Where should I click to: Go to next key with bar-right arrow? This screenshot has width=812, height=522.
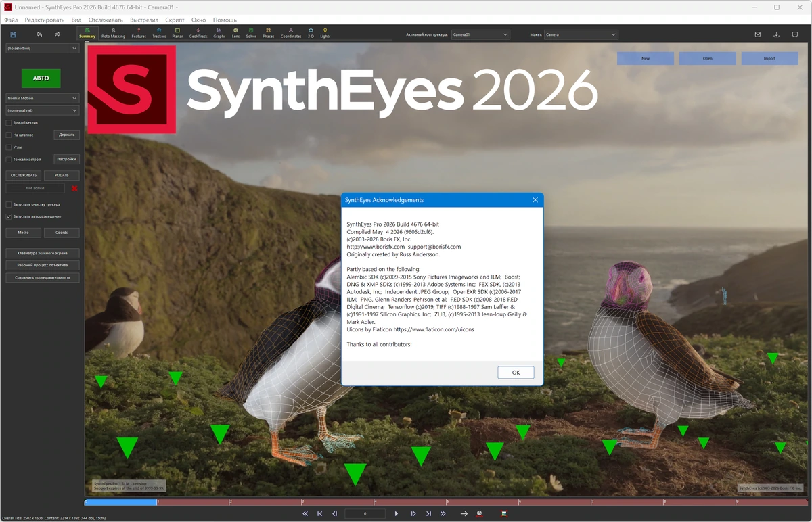(x=428, y=514)
